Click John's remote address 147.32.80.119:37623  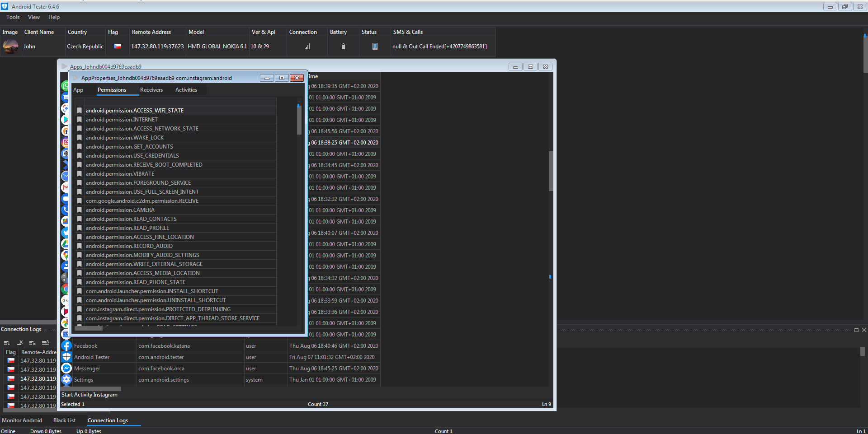click(x=157, y=47)
